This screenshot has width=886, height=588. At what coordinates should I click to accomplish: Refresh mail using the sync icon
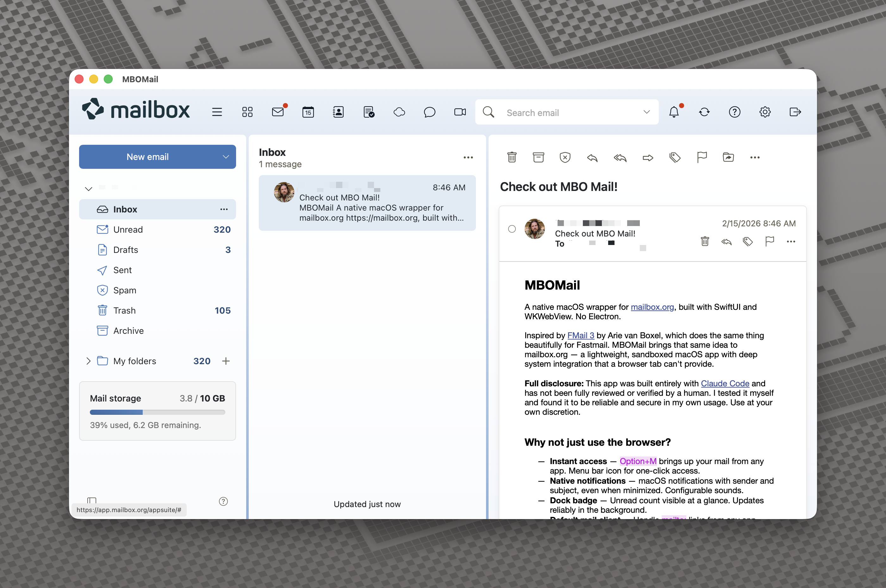pyautogui.click(x=704, y=112)
